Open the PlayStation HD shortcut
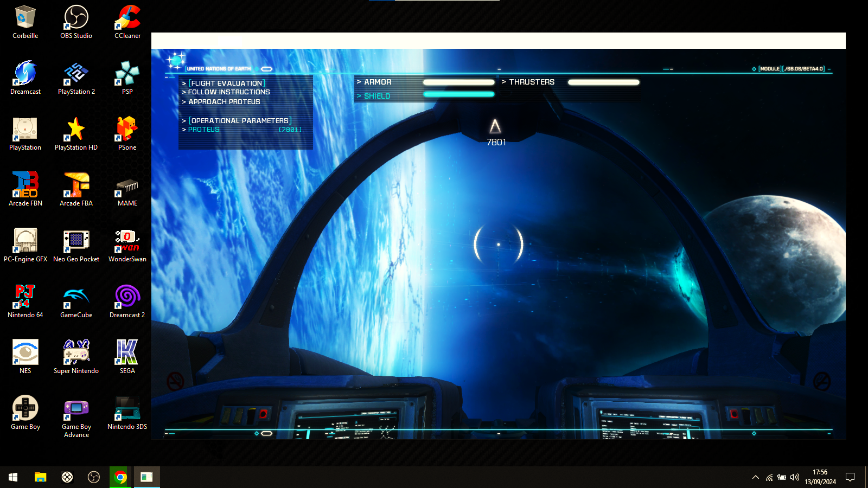 point(76,134)
